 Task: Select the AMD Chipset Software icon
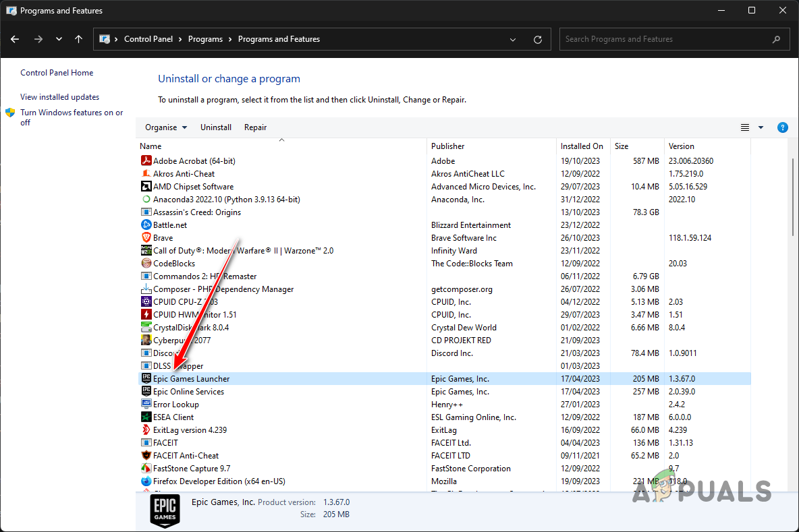146,186
